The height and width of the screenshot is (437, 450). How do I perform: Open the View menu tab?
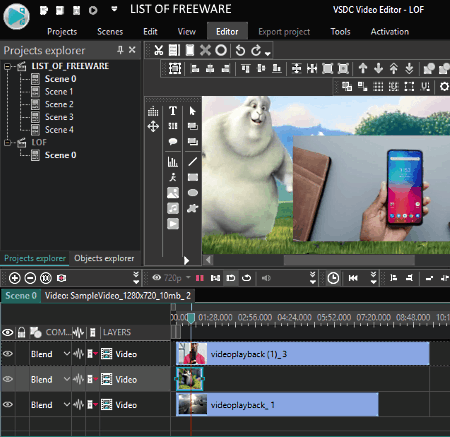187,32
